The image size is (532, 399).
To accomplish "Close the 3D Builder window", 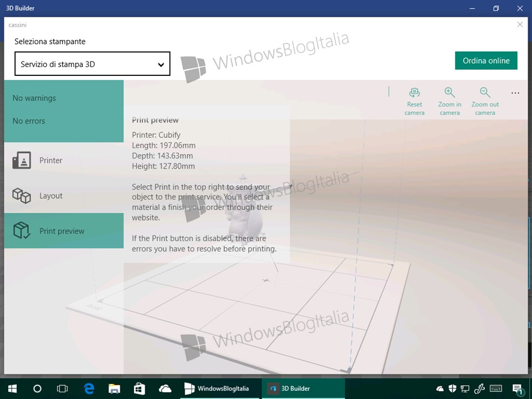I will (x=520, y=8).
